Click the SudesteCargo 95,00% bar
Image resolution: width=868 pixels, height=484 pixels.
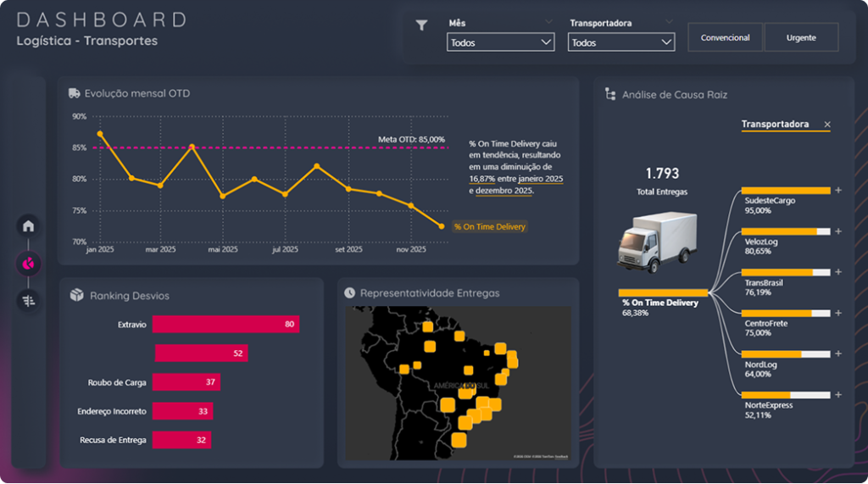pyautogui.click(x=786, y=191)
